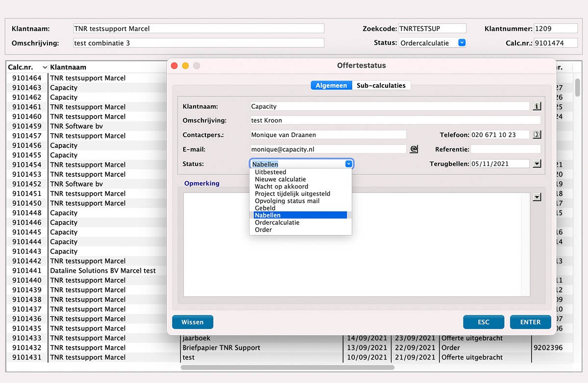The image size is (588, 383).
Task: Select the Algemeen tab
Action: [x=331, y=85]
